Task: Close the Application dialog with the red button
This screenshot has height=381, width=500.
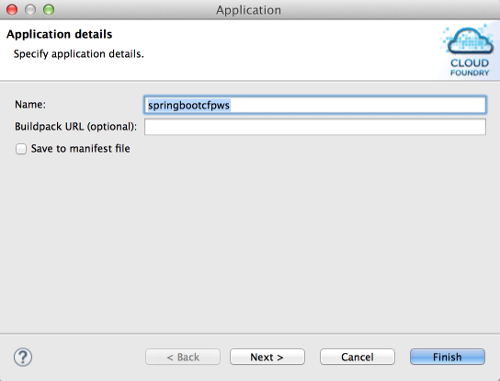Action: click(x=12, y=10)
